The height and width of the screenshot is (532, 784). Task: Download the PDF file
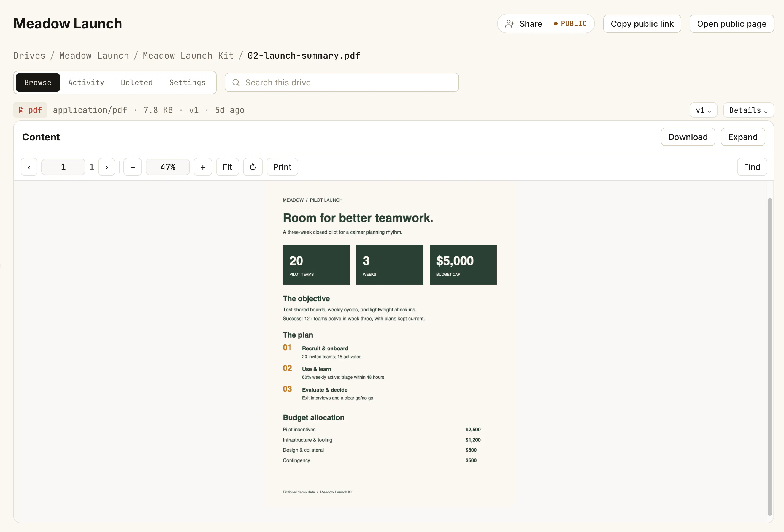(x=688, y=137)
